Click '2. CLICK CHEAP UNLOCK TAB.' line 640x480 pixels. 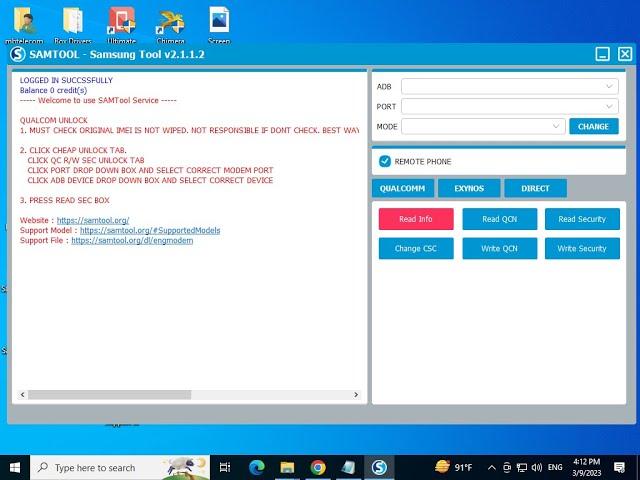(x=73, y=150)
